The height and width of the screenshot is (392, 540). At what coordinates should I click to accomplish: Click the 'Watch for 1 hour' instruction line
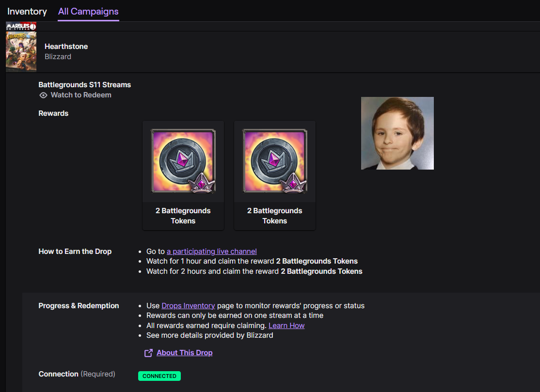point(252,261)
